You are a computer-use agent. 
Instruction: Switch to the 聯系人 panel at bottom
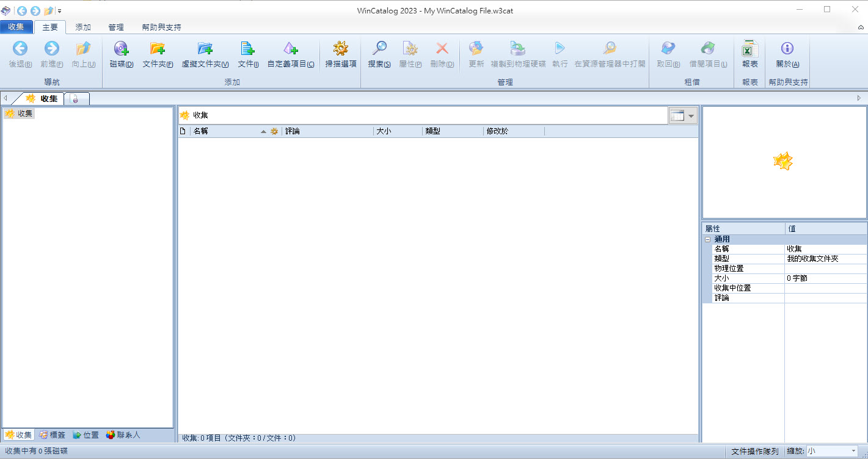(x=121, y=435)
